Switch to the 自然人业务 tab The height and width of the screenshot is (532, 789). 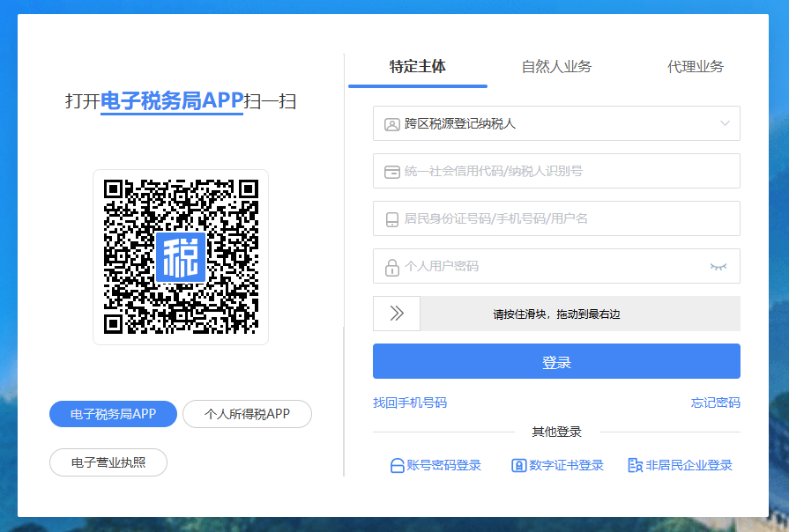[556, 67]
